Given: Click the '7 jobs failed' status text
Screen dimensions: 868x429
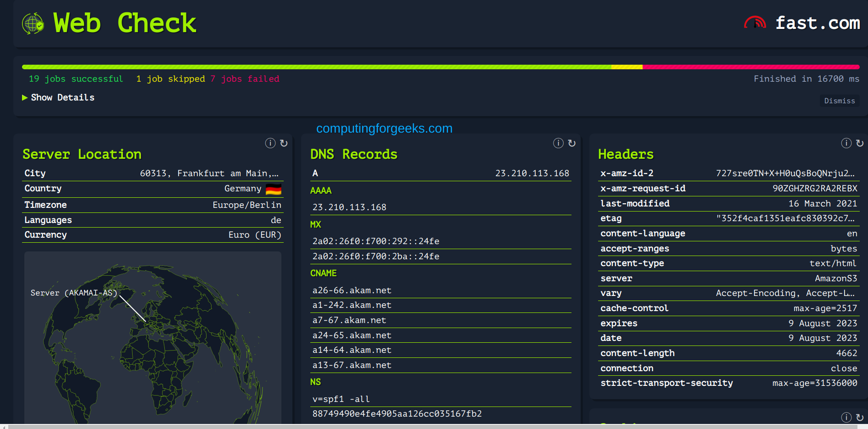Looking at the screenshot, I should tap(245, 78).
